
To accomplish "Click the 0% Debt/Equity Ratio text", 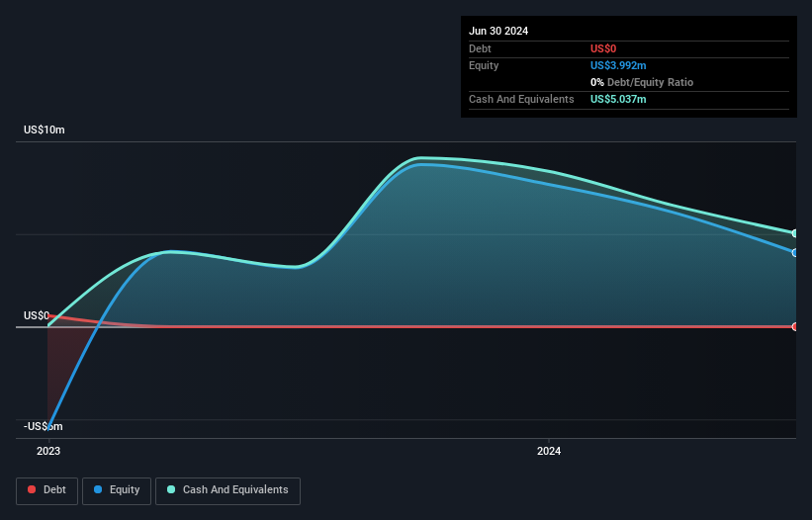I will [x=642, y=82].
